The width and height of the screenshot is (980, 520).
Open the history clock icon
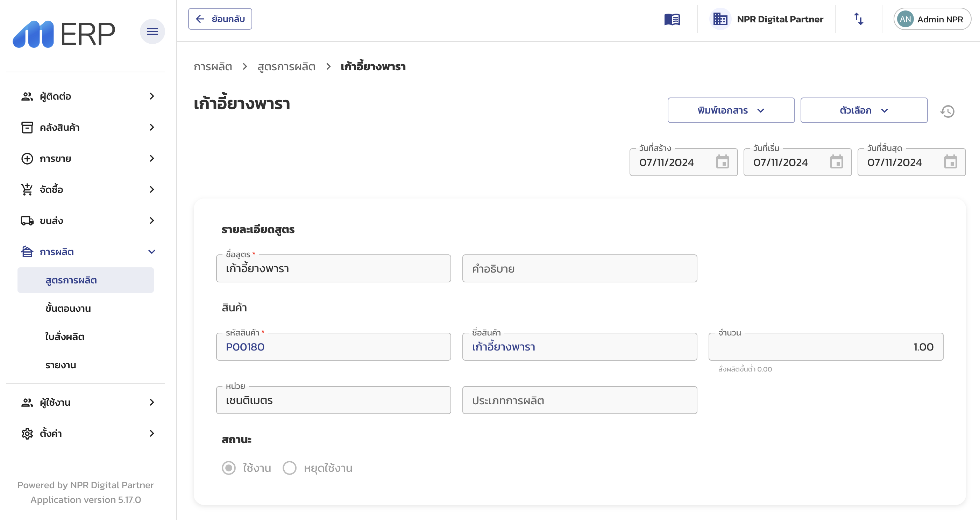(947, 111)
